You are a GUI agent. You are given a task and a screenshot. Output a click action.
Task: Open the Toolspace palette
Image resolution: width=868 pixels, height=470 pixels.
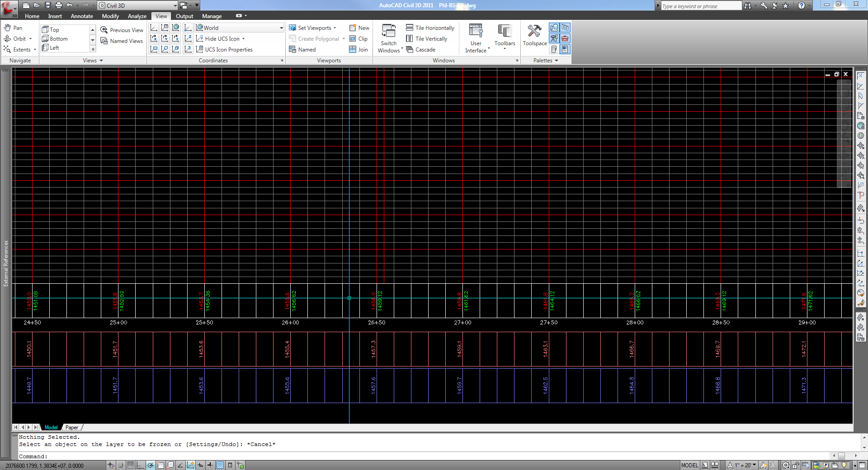(x=535, y=36)
